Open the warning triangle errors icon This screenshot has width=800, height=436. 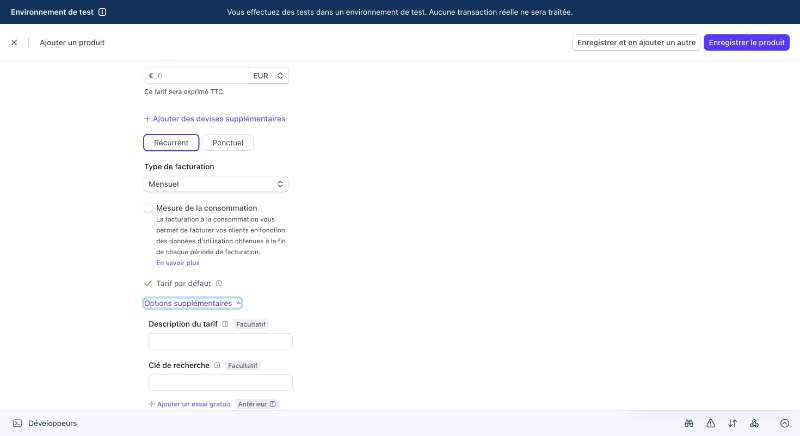click(x=711, y=423)
